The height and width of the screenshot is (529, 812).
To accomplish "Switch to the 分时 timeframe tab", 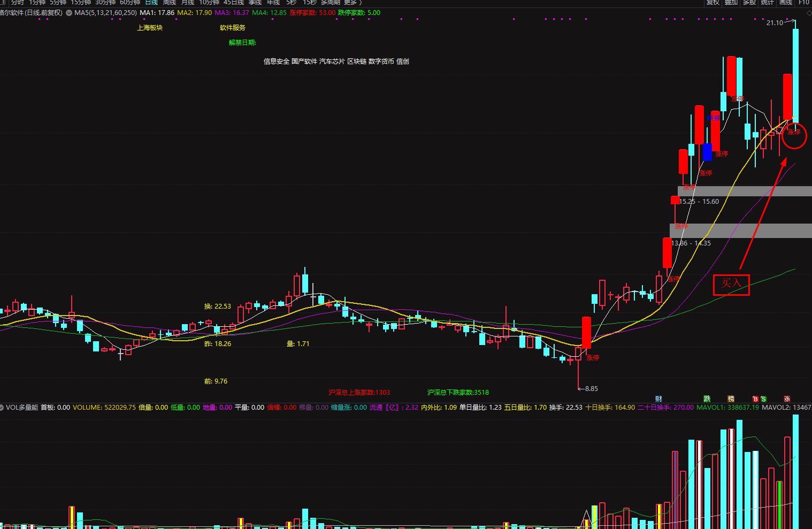I will [18, 2].
